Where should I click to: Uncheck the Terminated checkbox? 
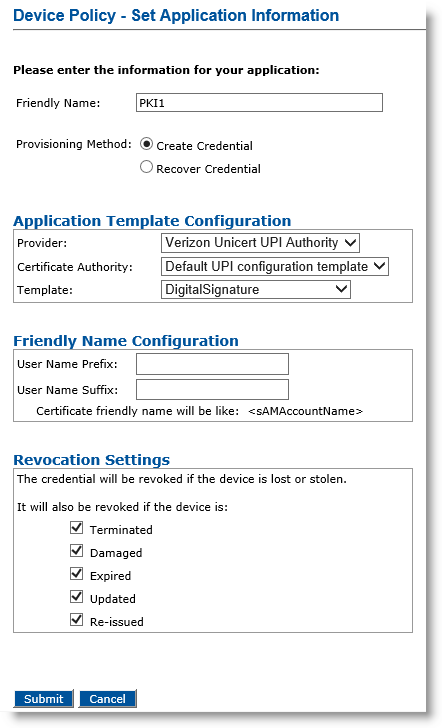[77, 528]
